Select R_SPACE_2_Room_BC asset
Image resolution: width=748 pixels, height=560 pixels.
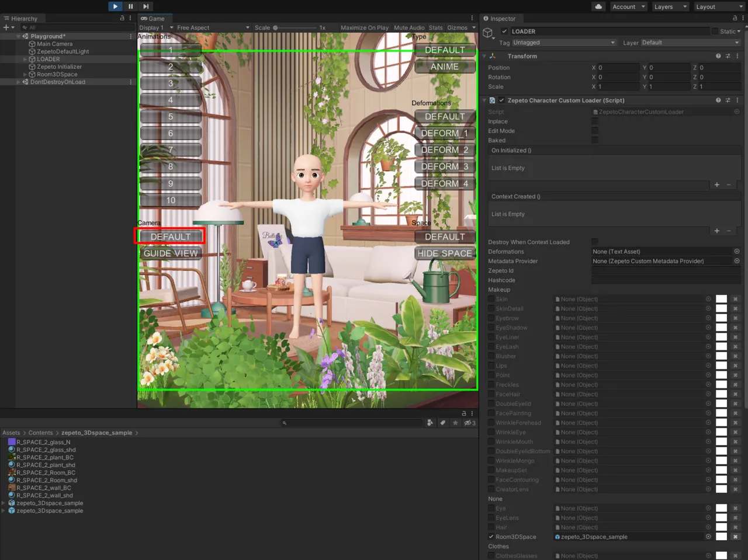click(x=46, y=472)
